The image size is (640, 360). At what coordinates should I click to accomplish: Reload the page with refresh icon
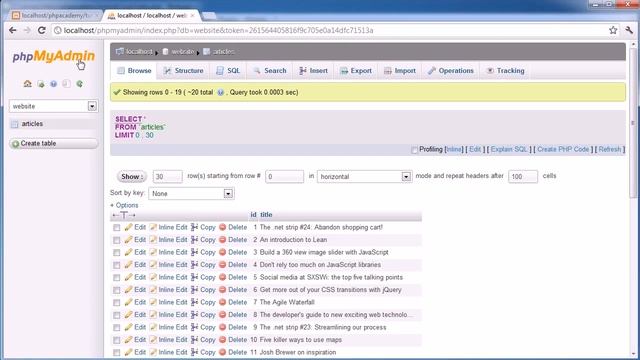tap(42, 30)
